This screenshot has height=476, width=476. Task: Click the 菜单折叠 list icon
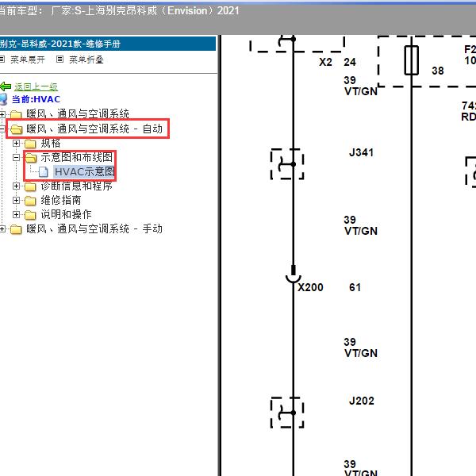[x=59, y=59]
